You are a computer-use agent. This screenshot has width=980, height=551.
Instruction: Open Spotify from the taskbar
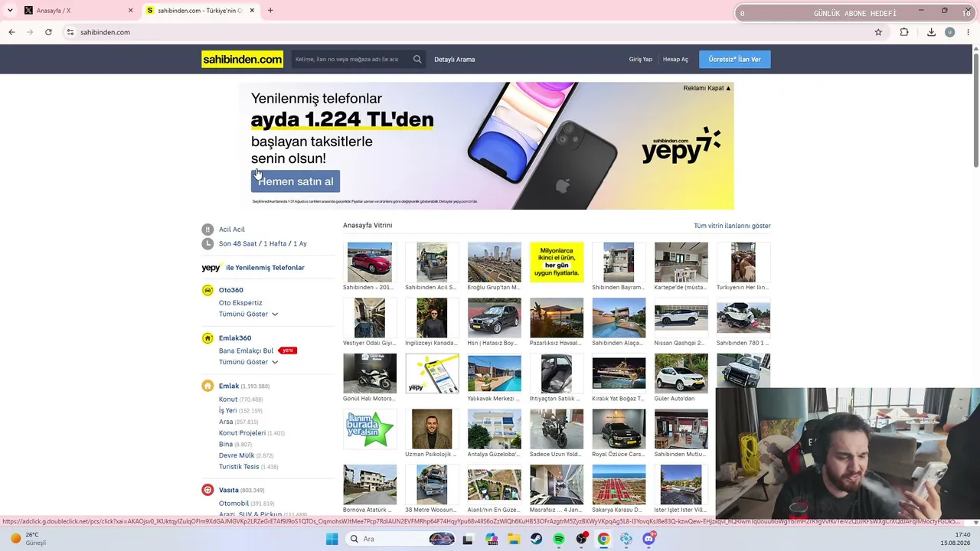559,539
